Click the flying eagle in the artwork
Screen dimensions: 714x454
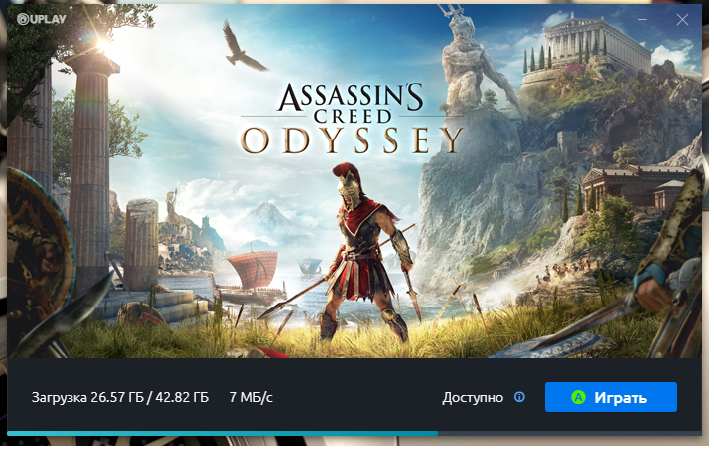tap(245, 47)
